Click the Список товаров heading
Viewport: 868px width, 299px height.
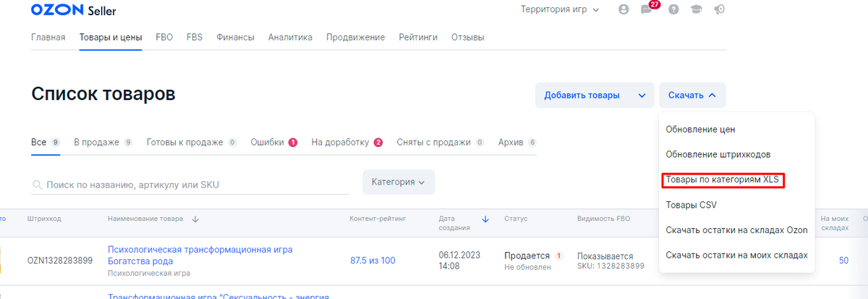tap(103, 94)
